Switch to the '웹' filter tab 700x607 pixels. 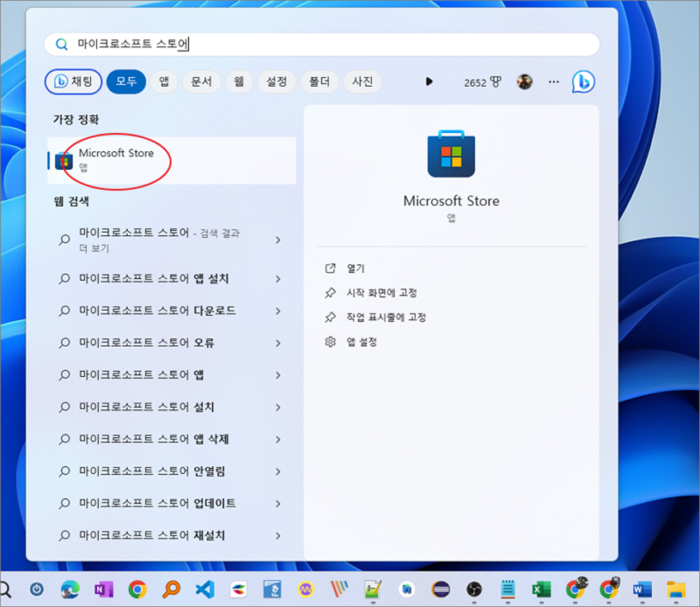tap(239, 82)
